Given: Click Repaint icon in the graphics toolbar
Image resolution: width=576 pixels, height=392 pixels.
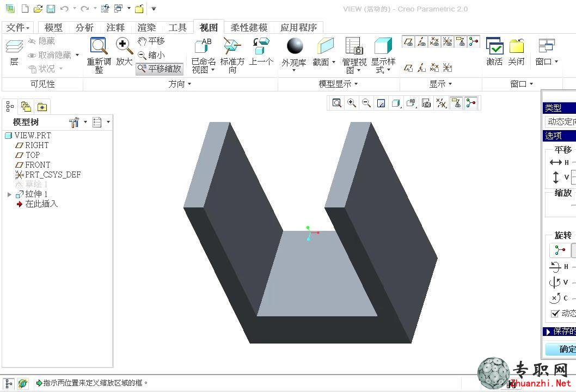Looking at the screenshot, I should 381,103.
